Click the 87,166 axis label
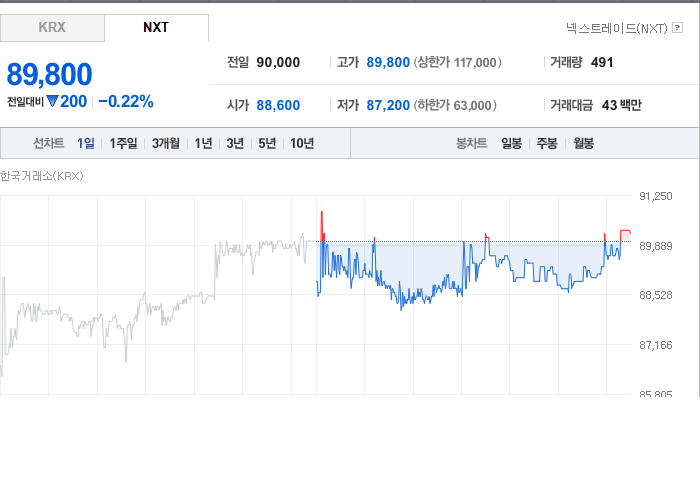Viewport: 700px width, 490px height. tap(656, 345)
